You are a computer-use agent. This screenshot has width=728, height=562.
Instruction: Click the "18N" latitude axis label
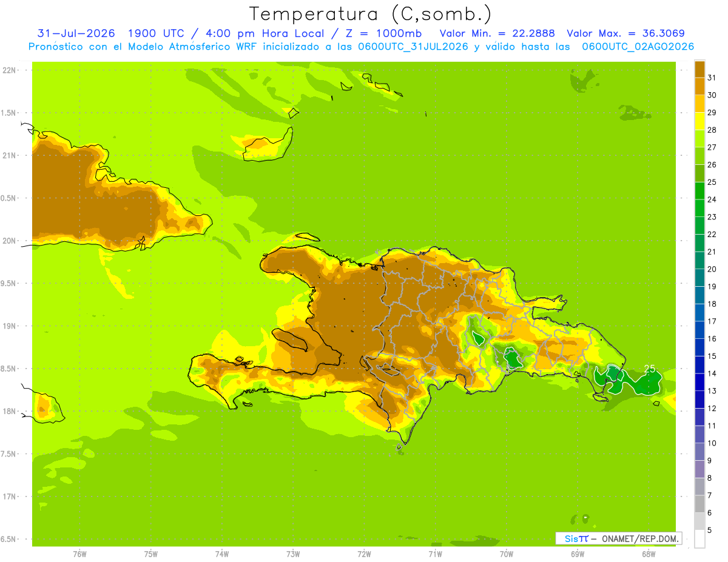(x=10, y=411)
